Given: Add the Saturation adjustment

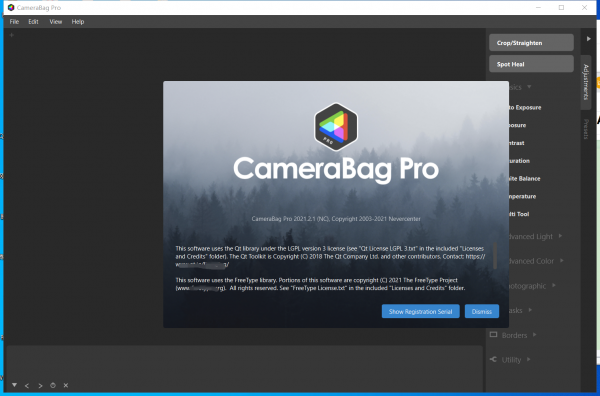Looking at the screenshot, I should click(x=519, y=161).
